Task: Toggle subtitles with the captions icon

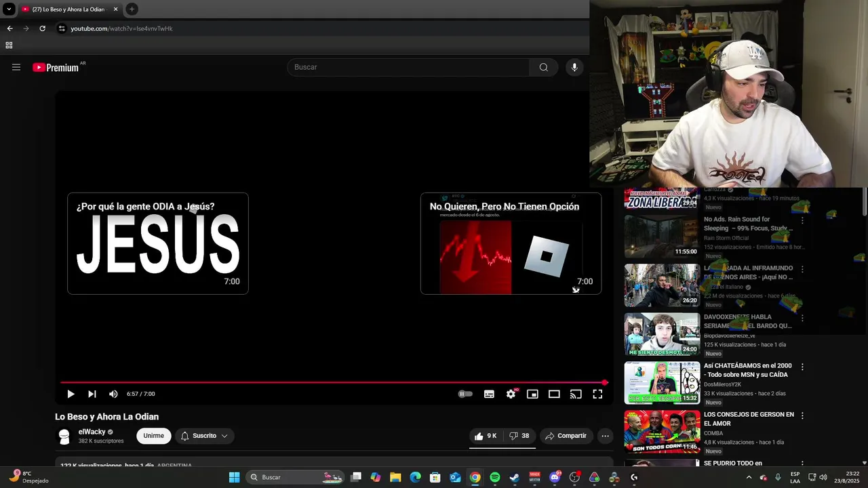Action: coord(489,394)
